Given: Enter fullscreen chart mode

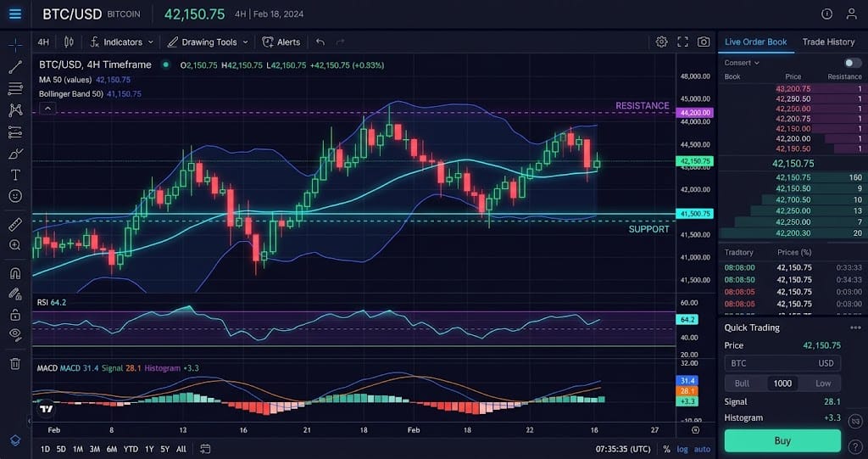Looking at the screenshot, I should [x=682, y=42].
